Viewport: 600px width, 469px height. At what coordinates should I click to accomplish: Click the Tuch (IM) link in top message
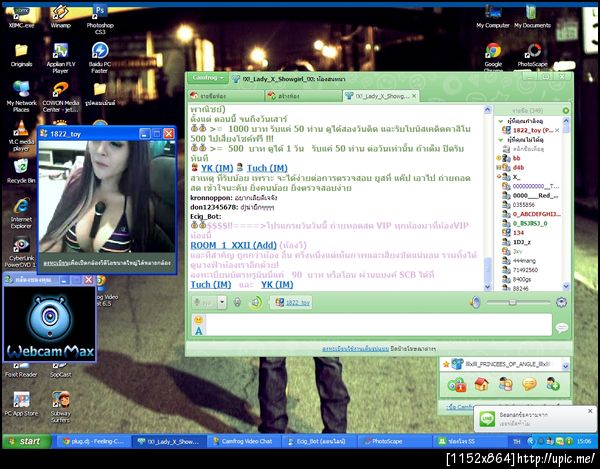267,168
